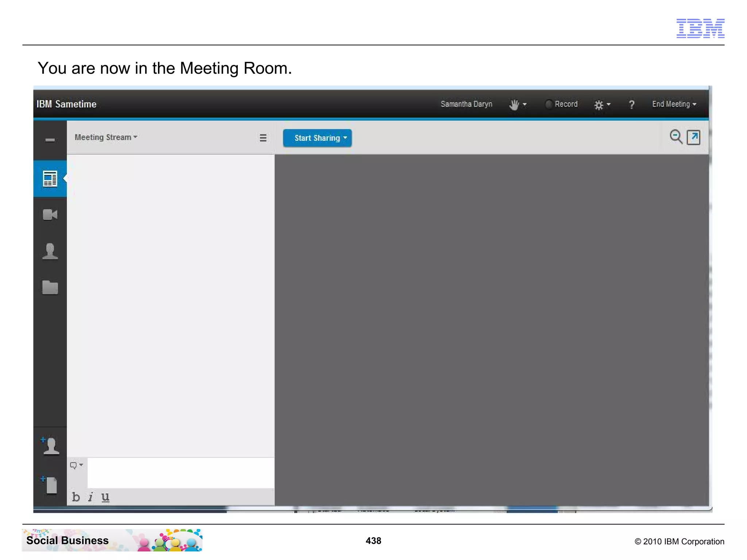
Task: Invite a participant with the add-person icon
Action: 50,446
